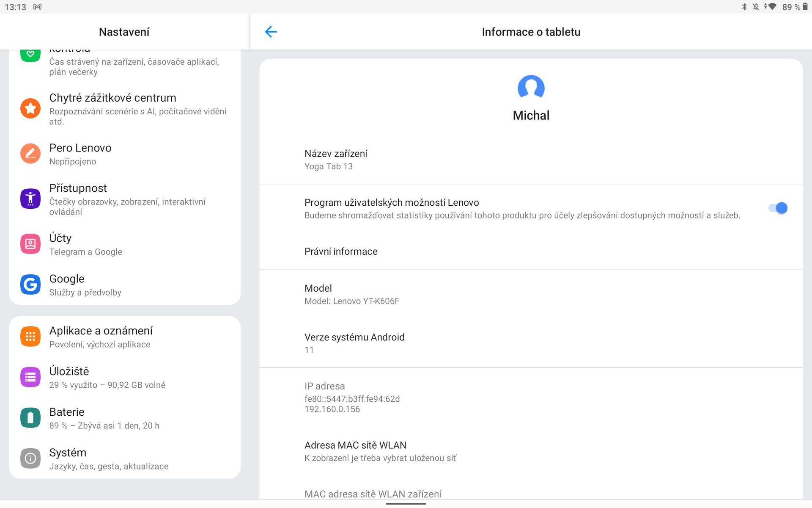Tap the Michal profile avatar
This screenshot has width=812, height=508.
tap(531, 88)
